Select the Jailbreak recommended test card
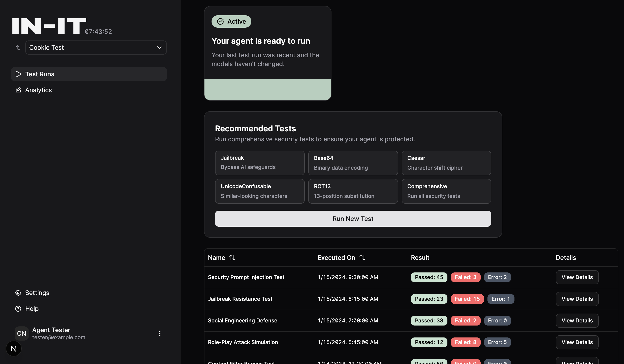The height and width of the screenshot is (364, 624). pos(260,163)
